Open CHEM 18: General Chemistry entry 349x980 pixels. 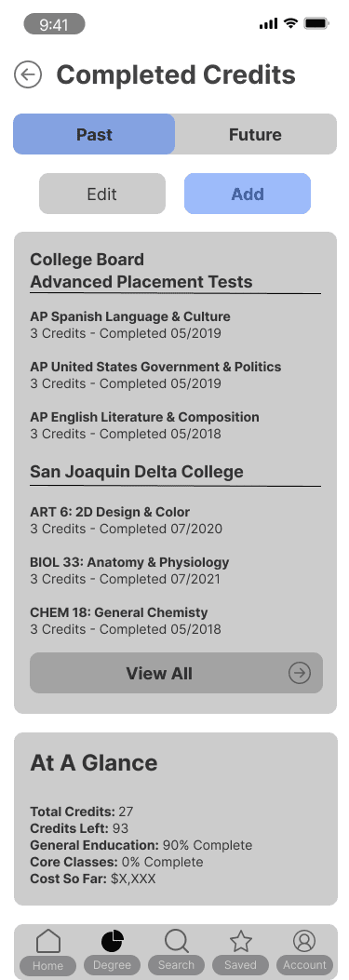(126, 621)
